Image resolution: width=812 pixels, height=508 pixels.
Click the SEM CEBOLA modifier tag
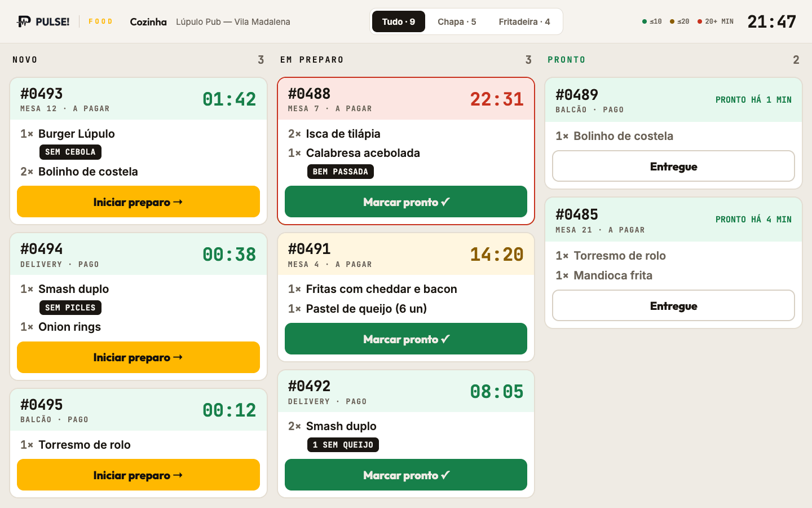(x=70, y=152)
